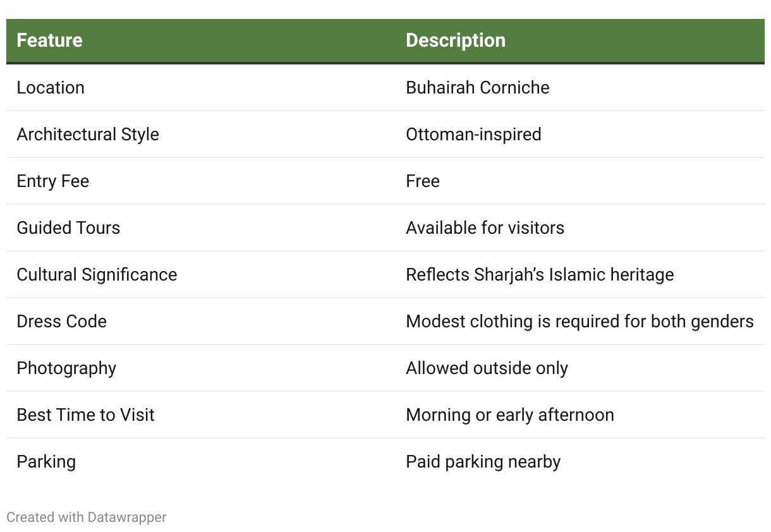Image resolution: width=771 pixels, height=532 pixels.
Task: Click Allowed outside only text
Action: [x=487, y=368]
